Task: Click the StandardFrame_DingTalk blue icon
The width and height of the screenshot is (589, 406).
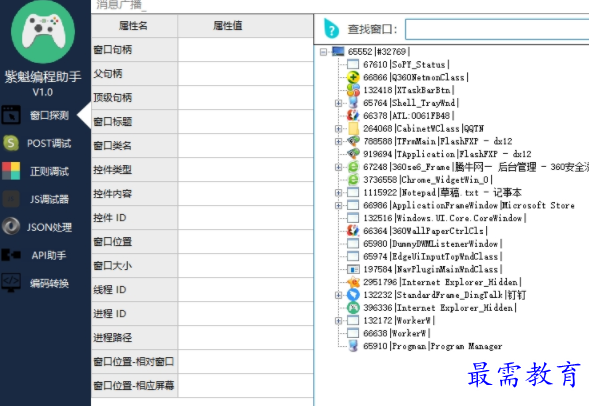Action: (353, 295)
